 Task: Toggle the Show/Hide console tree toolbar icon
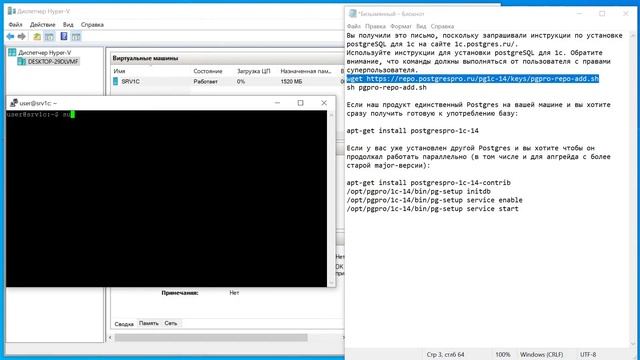pos(49,37)
